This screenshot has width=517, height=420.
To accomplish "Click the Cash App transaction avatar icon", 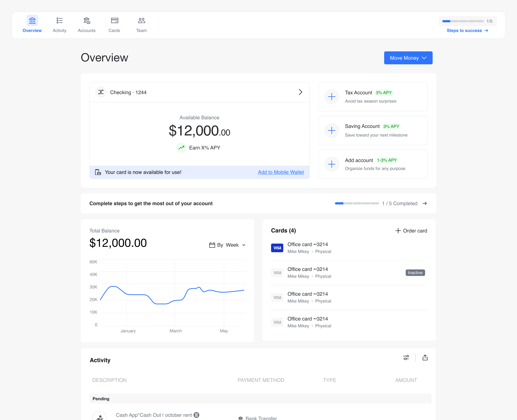I will click(x=100, y=416).
